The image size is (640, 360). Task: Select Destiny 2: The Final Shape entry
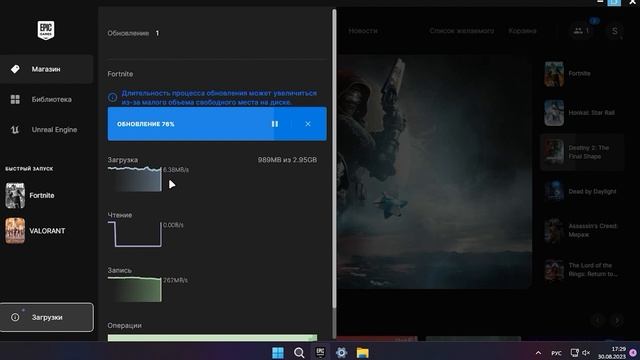582,152
